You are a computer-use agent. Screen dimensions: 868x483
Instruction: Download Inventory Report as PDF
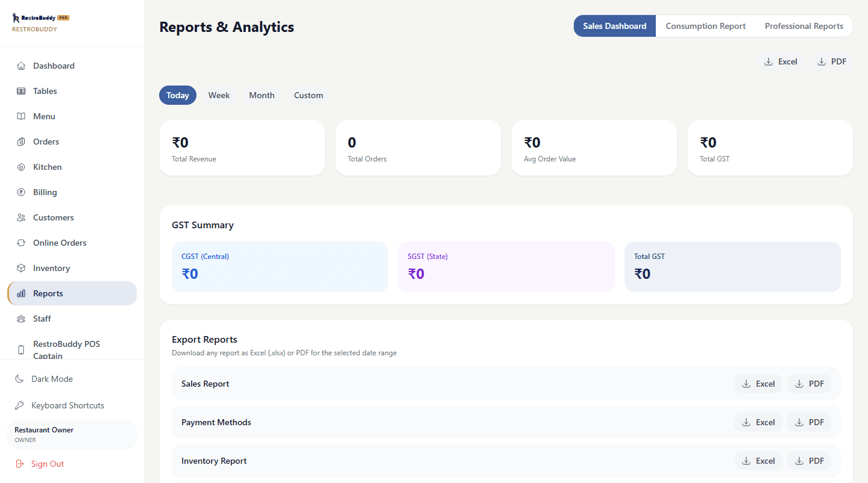809,461
